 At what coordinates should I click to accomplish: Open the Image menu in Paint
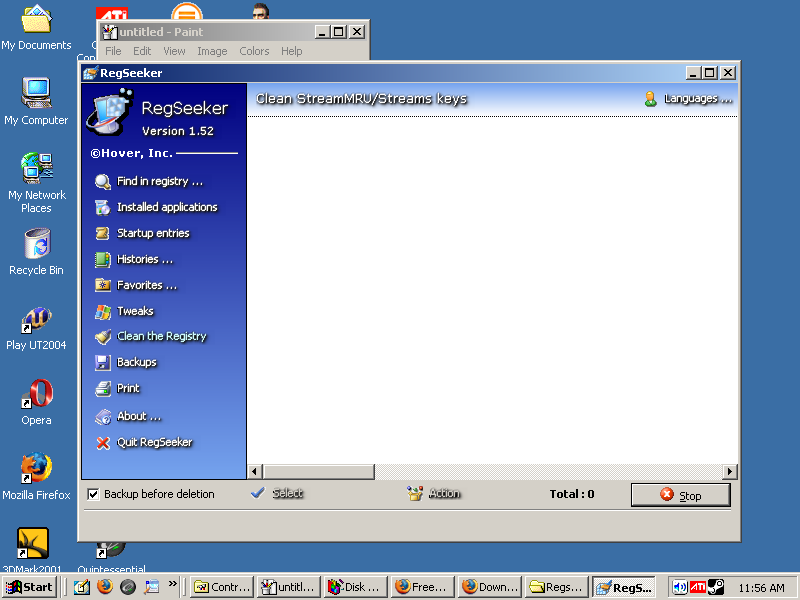point(212,51)
